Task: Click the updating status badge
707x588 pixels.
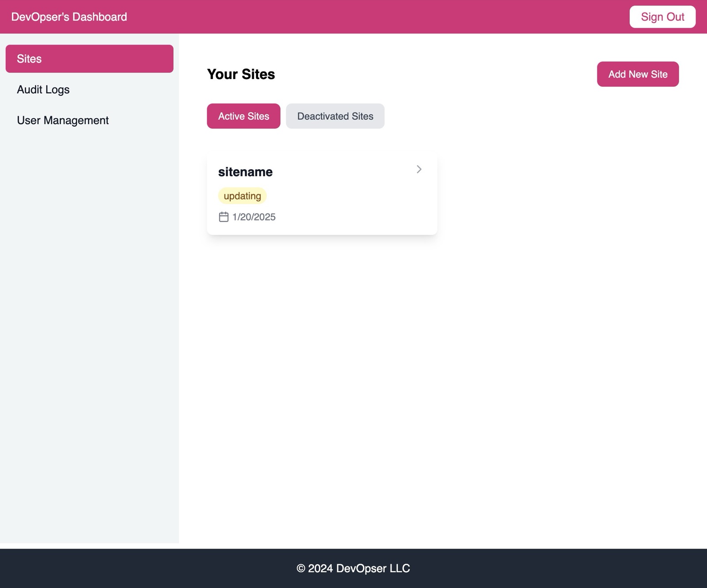Action: 242,196
